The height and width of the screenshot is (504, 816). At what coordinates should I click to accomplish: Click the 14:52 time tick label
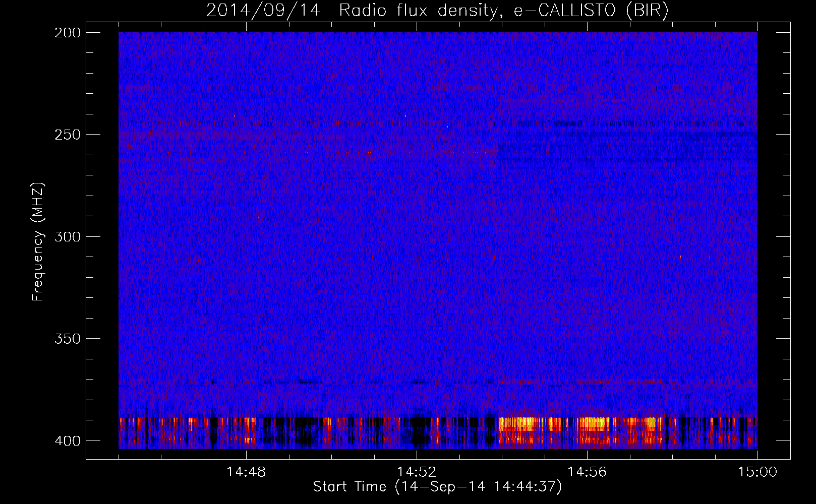tap(417, 472)
